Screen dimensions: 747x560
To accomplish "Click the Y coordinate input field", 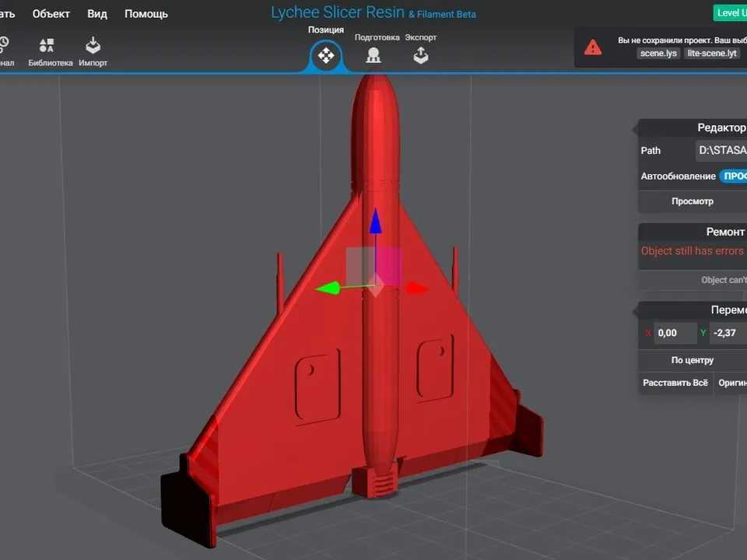I will [x=729, y=333].
